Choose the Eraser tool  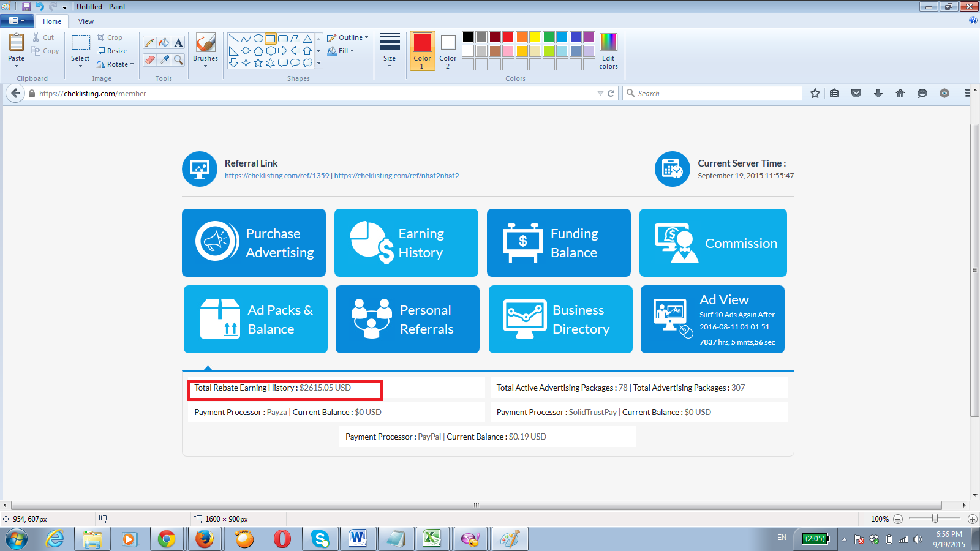point(149,59)
